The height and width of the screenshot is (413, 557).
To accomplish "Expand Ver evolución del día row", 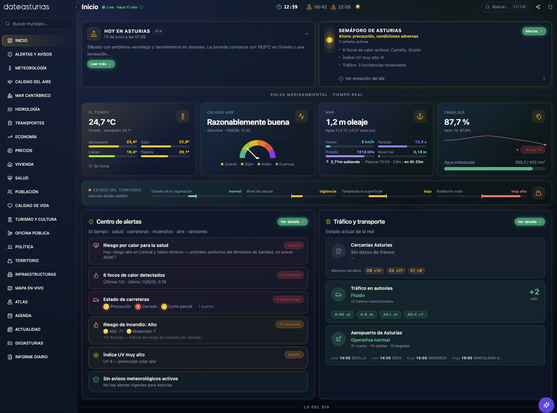I will click(442, 78).
